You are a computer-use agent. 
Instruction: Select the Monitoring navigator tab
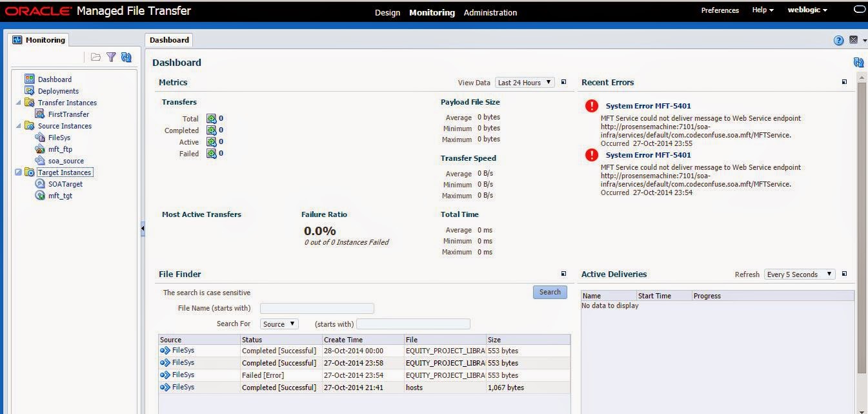point(39,40)
